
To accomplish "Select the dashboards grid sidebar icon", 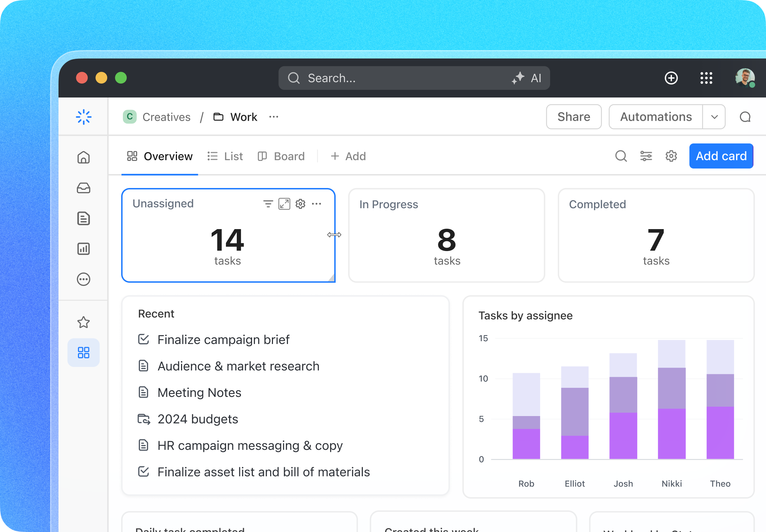I will pyautogui.click(x=84, y=352).
